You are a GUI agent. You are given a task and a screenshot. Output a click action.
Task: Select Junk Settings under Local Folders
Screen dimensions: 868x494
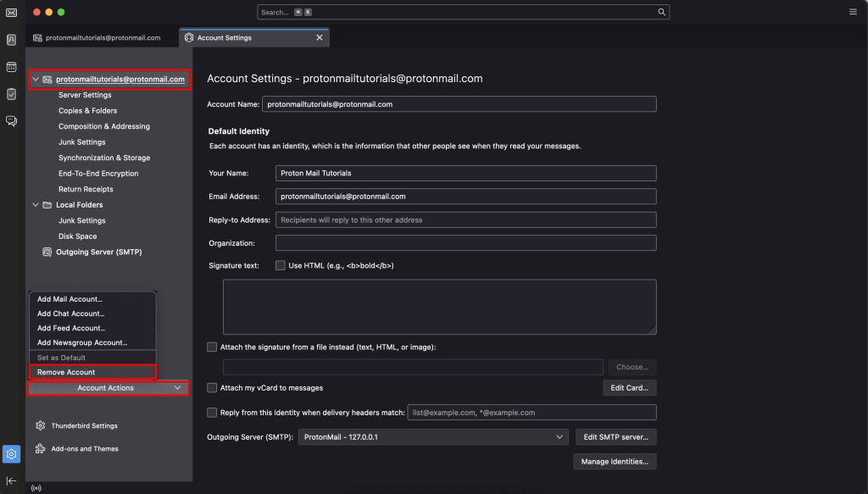click(82, 220)
